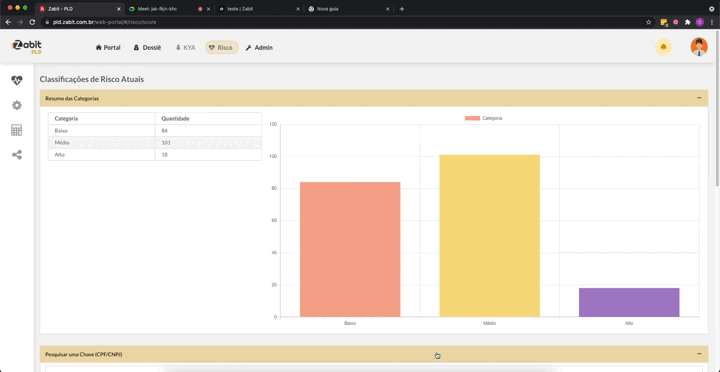
Task: Open the Admin menu item
Action: 259,47
